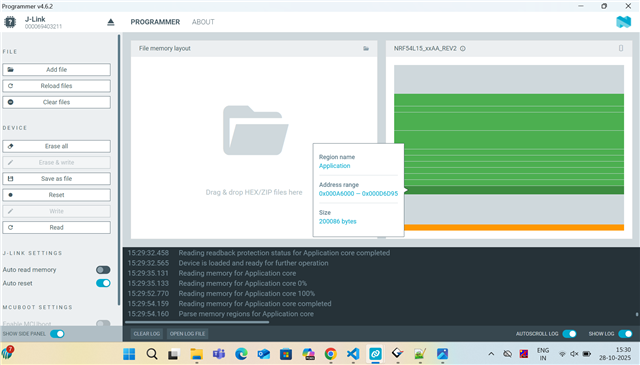Click Erase all button

(x=56, y=146)
